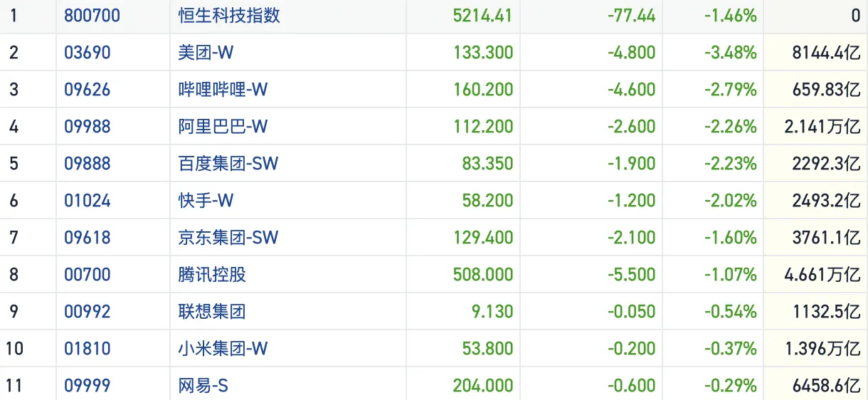Click the 508.000 price cell

point(482,275)
